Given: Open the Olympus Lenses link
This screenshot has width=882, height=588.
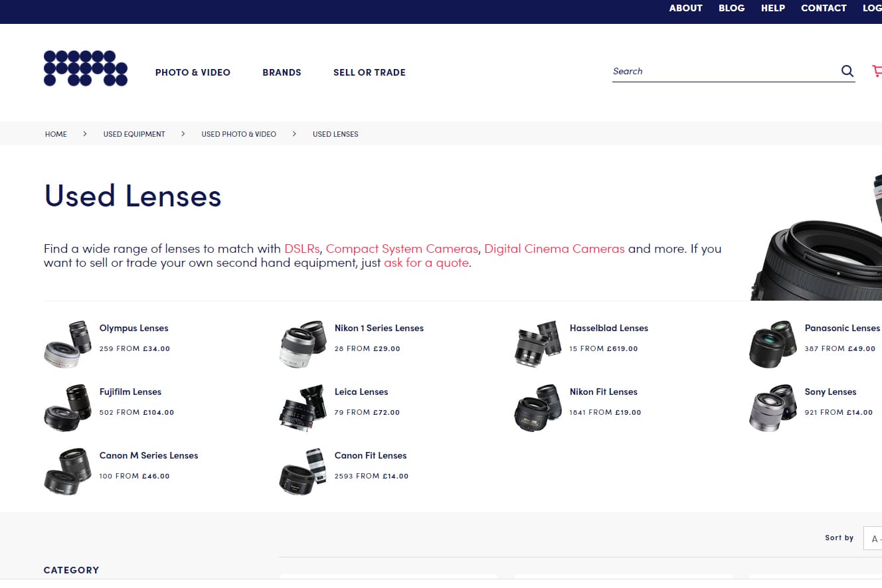Looking at the screenshot, I should click(134, 328).
